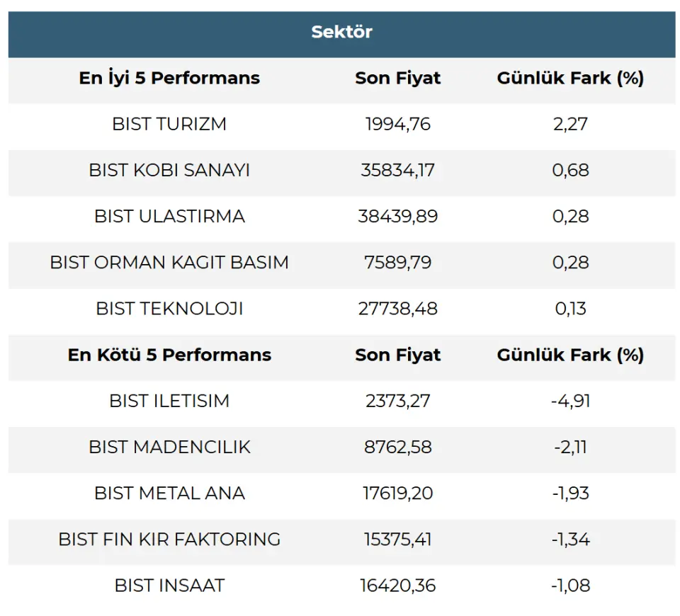Viewport: 680px width, 616px height.
Task: Click the BIST ILETISIM sector name
Action: point(169,401)
